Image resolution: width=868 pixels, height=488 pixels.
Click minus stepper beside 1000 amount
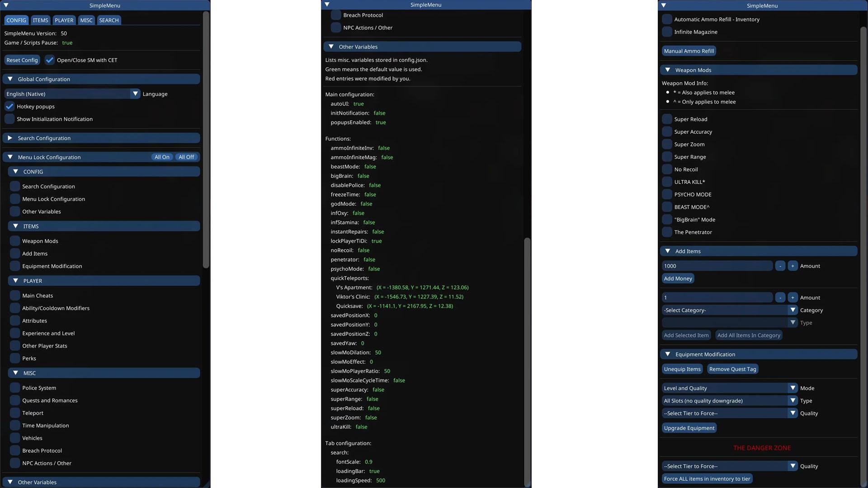(x=780, y=266)
